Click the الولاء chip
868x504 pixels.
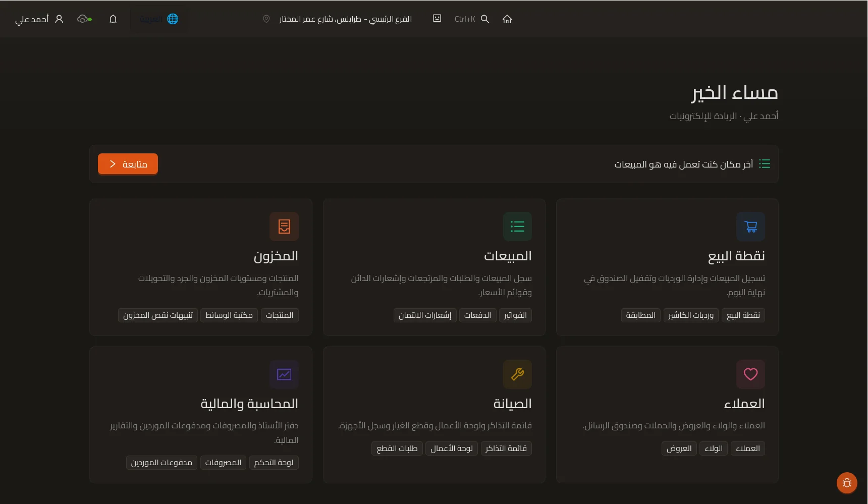point(714,449)
